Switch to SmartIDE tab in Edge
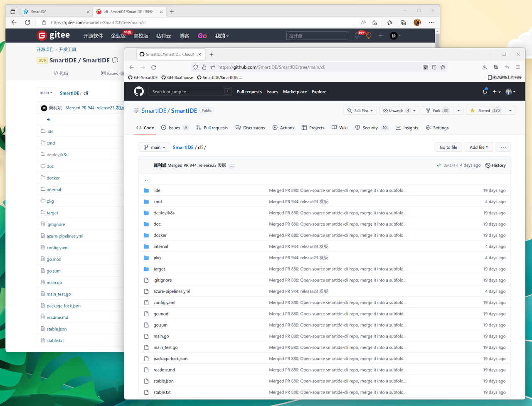This screenshot has height=406, width=532. (x=56, y=12)
